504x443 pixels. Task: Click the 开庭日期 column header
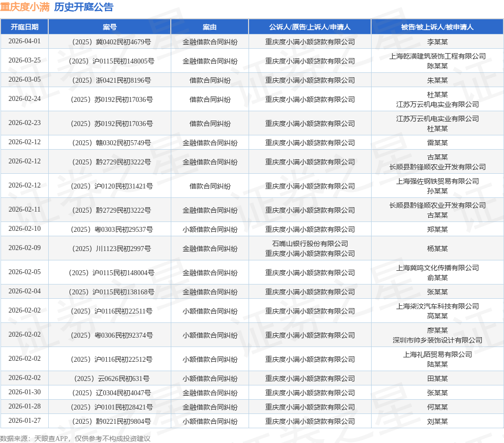pos(25,27)
